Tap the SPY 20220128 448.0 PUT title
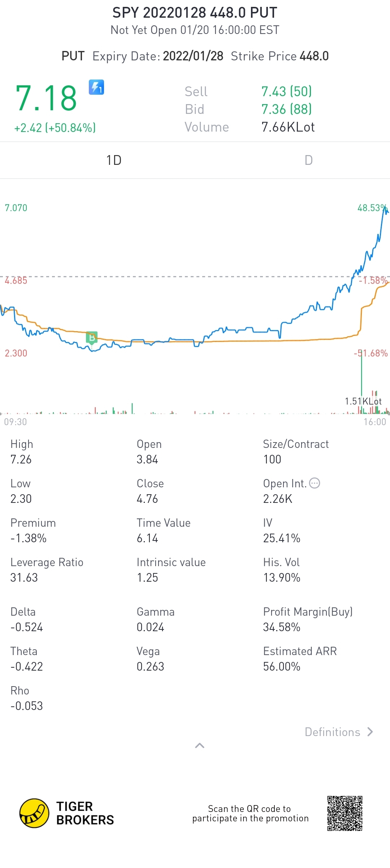 [195, 13]
